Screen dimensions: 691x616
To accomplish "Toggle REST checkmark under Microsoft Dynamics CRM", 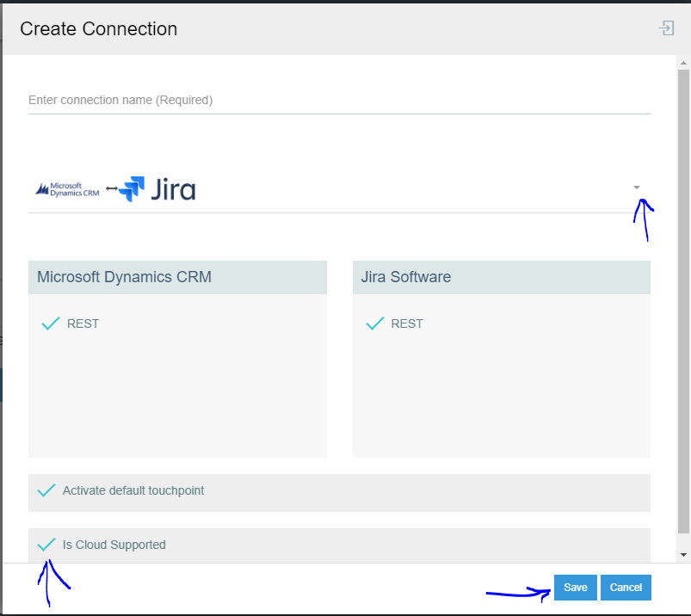I will pos(51,323).
